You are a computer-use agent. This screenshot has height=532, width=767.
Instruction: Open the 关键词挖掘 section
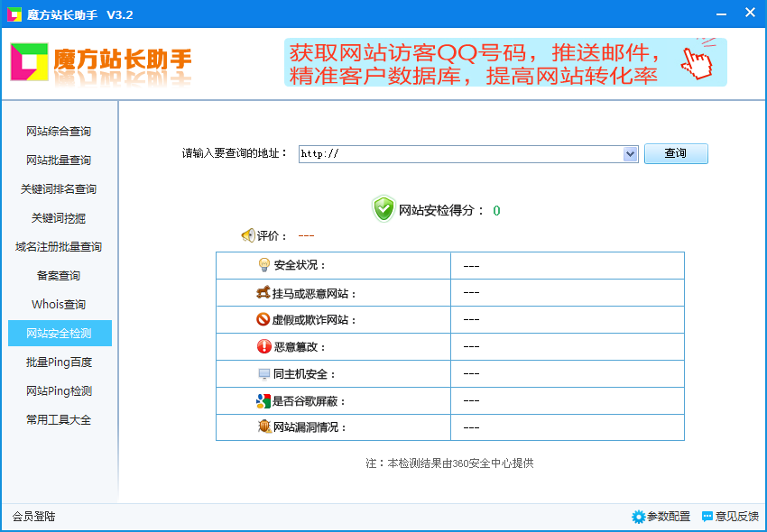tap(59, 217)
